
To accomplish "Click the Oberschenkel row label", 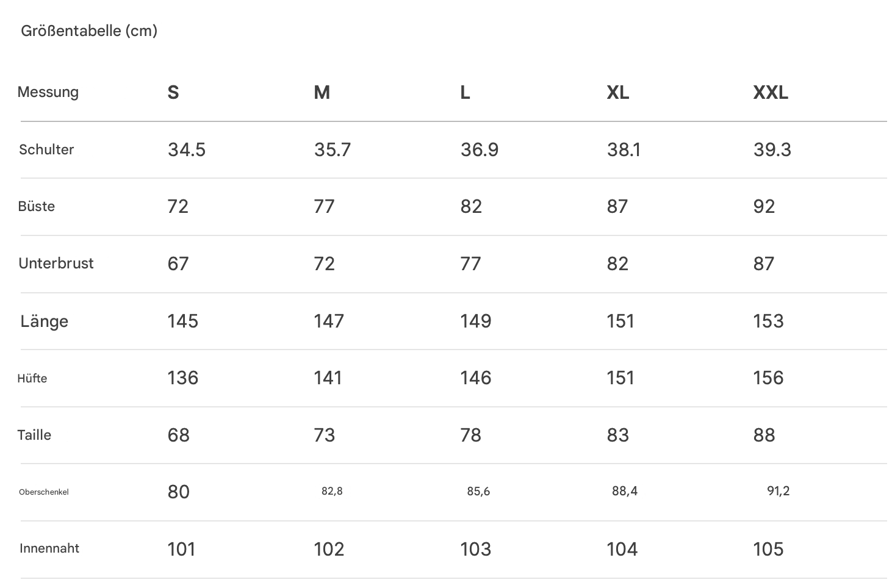I will pyautogui.click(x=44, y=492).
